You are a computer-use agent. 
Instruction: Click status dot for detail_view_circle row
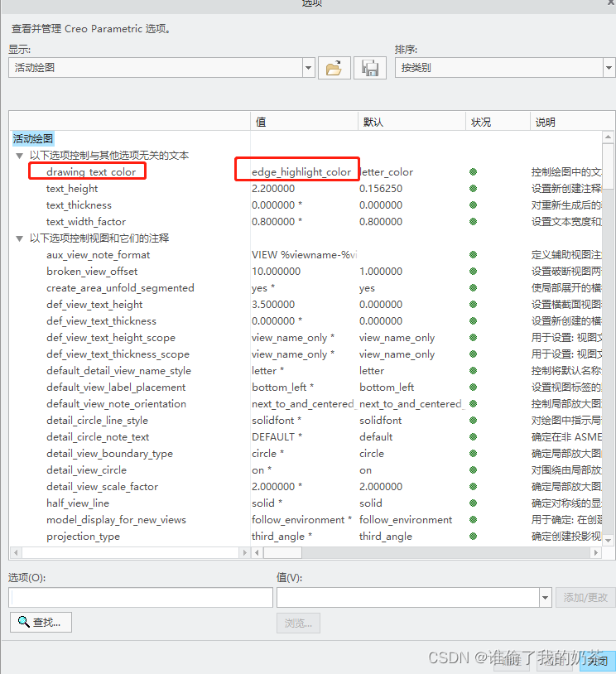[474, 470]
